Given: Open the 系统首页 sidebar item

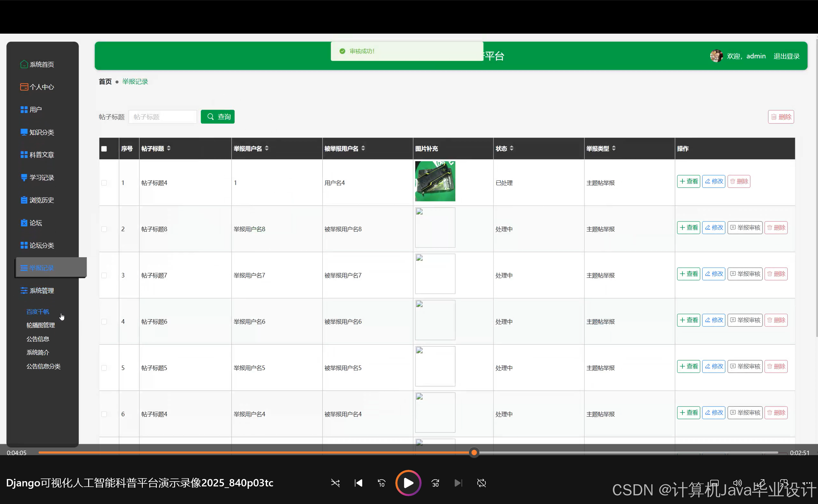Looking at the screenshot, I should pyautogui.click(x=37, y=64).
